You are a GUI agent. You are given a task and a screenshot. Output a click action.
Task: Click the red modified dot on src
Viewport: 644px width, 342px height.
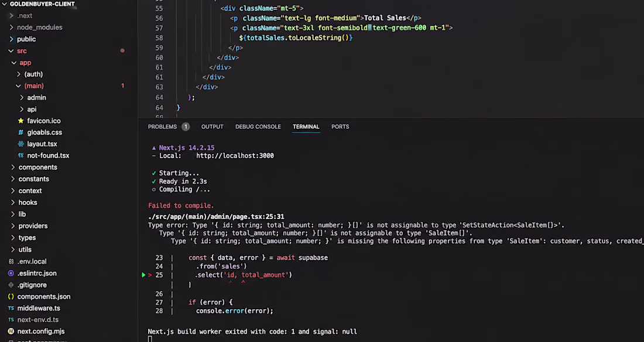[122, 50]
